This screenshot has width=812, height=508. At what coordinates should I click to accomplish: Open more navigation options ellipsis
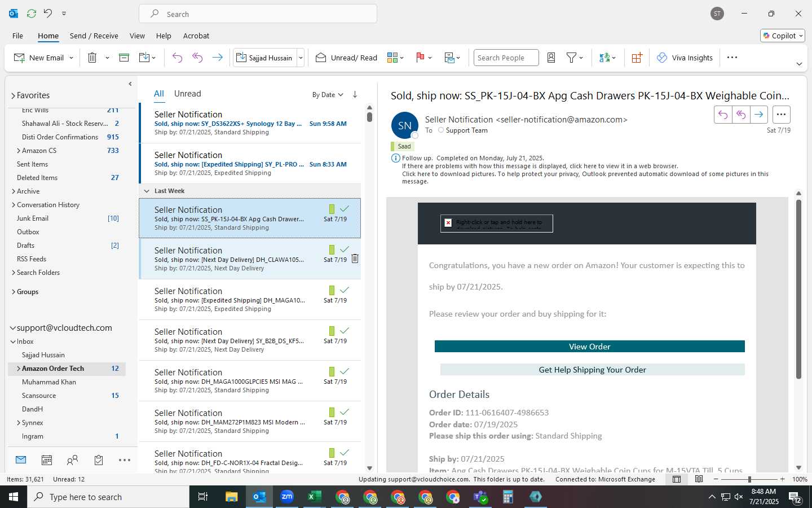tap(125, 460)
